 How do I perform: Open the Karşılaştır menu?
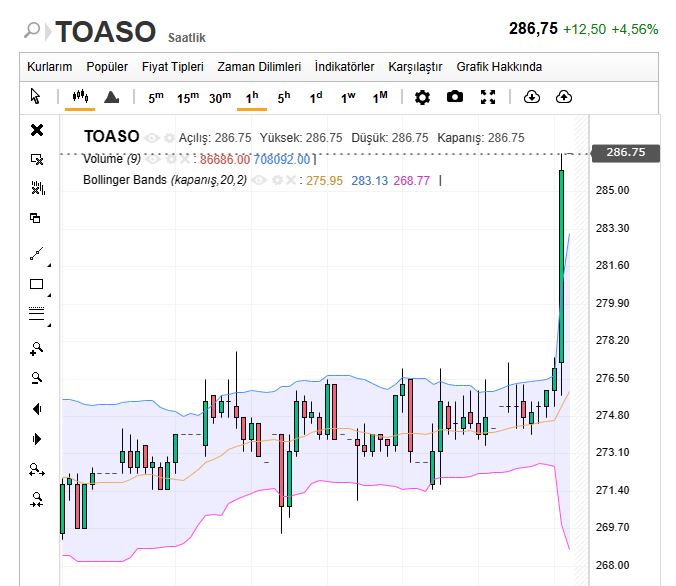tap(415, 67)
